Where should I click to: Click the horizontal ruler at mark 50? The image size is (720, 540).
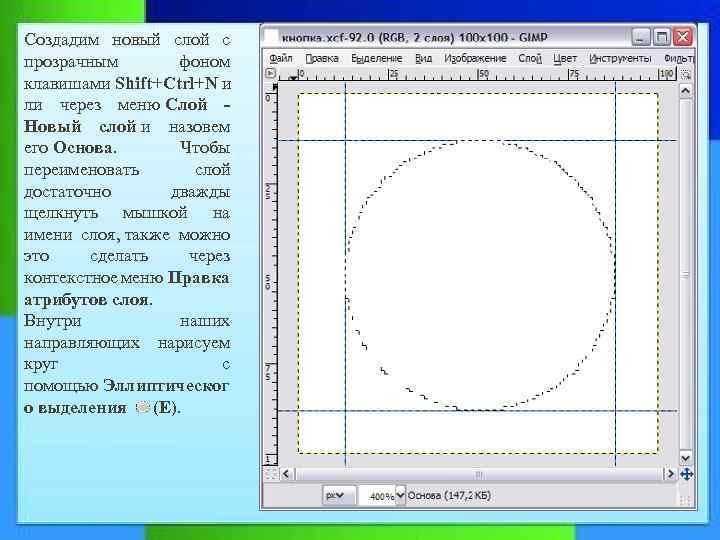click(480, 74)
